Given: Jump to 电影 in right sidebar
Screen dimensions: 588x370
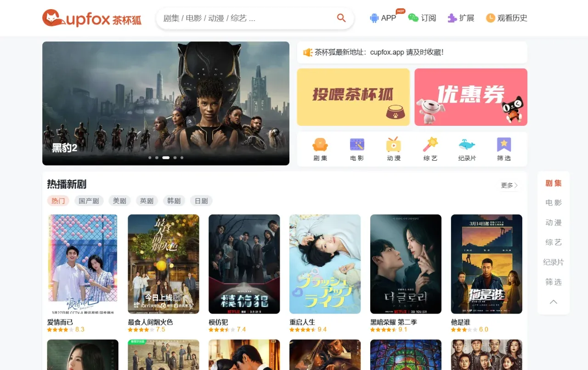Looking at the screenshot, I should 554,202.
